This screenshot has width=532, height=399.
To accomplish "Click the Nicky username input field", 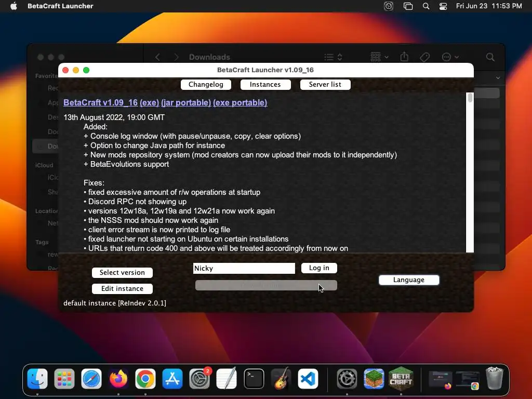I will [x=244, y=268].
